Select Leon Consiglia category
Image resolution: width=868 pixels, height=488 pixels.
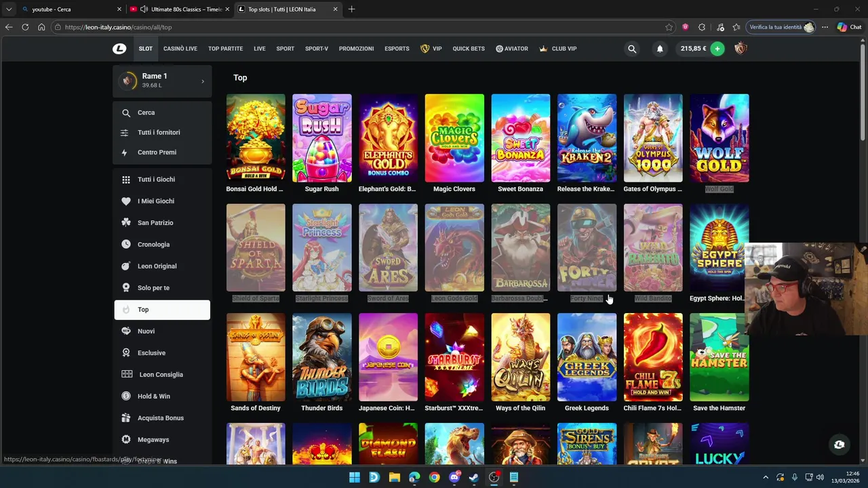pos(162,374)
